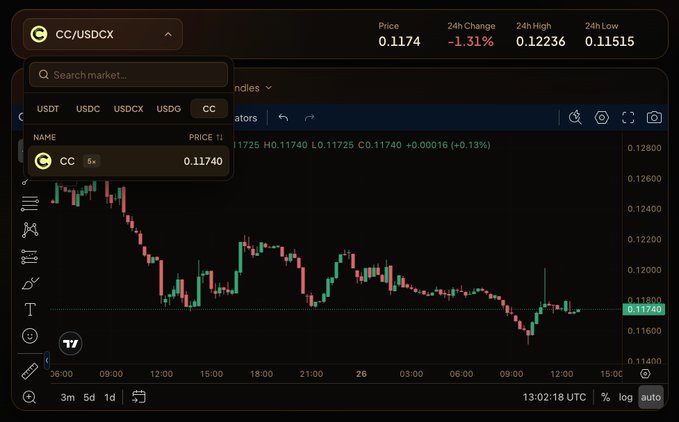
Task: Select the Measure ruler tool
Action: (x=29, y=371)
